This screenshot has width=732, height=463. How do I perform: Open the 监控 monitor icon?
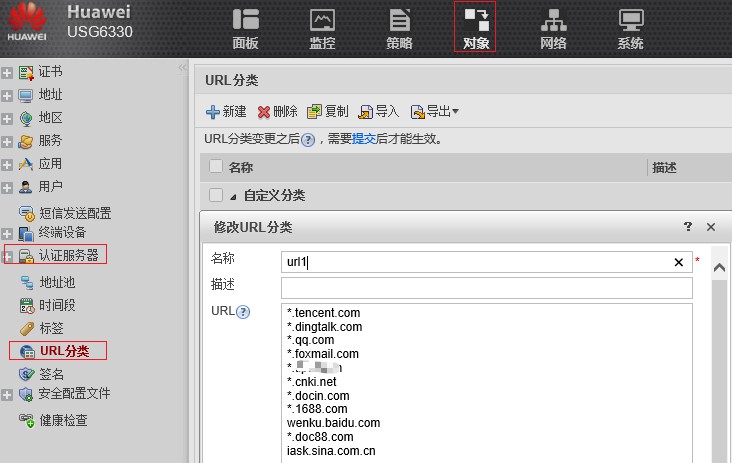coord(322,27)
